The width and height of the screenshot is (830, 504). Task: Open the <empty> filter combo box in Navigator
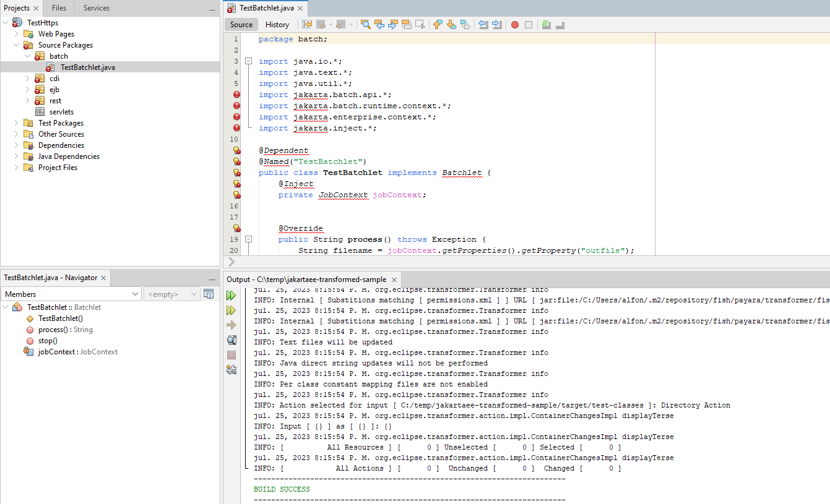pos(171,294)
